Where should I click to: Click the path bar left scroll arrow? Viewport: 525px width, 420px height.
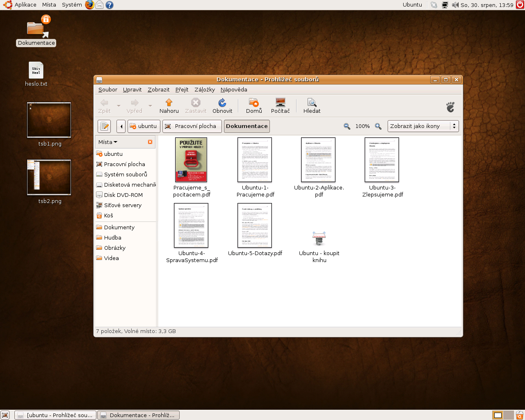tap(121, 126)
